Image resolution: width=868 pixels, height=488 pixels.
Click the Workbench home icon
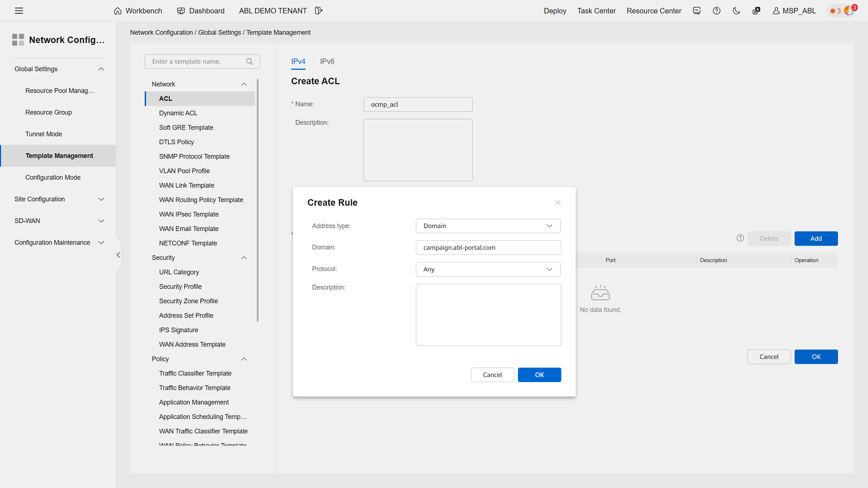tap(118, 11)
